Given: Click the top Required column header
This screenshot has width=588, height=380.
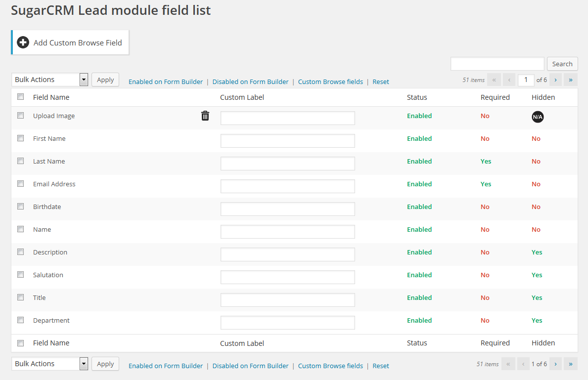Looking at the screenshot, I should pyautogui.click(x=495, y=97).
